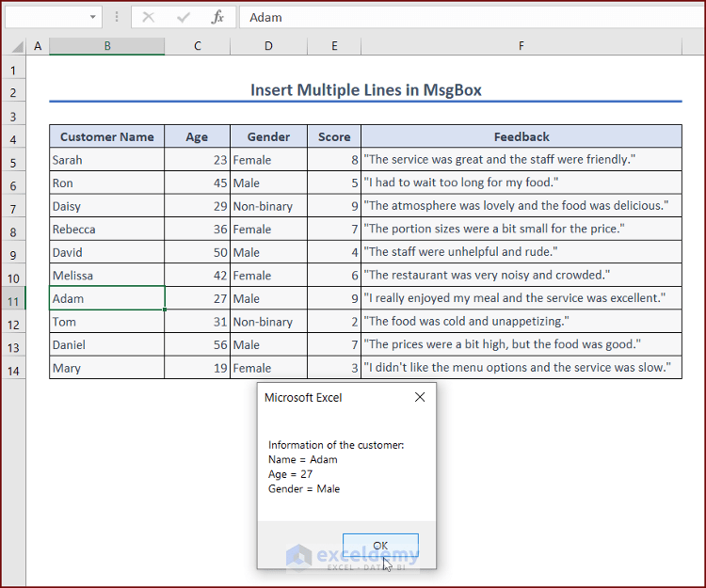Image resolution: width=706 pixels, height=588 pixels.
Task: Click 'Name = Adam' line in message box
Action: (302, 459)
